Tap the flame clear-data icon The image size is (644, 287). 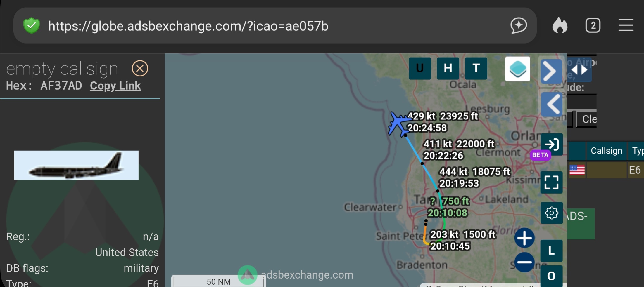coord(560,26)
